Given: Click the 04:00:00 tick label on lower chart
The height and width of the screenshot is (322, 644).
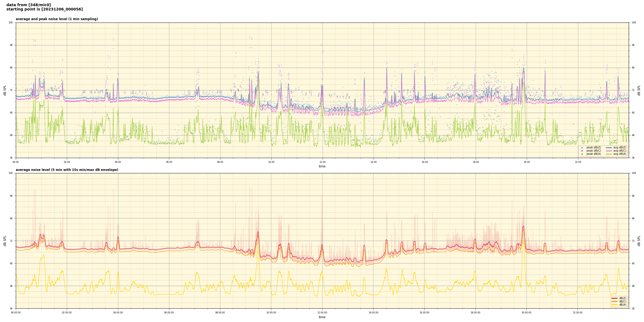Looking at the screenshot, I should [118, 313].
